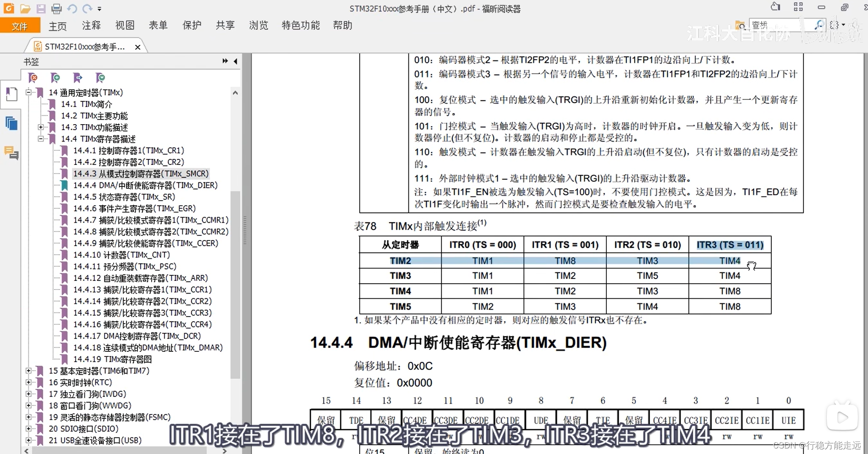Expand the bookmark panel with double arrow
Image resolution: width=868 pixels, height=454 pixels.
click(x=225, y=61)
